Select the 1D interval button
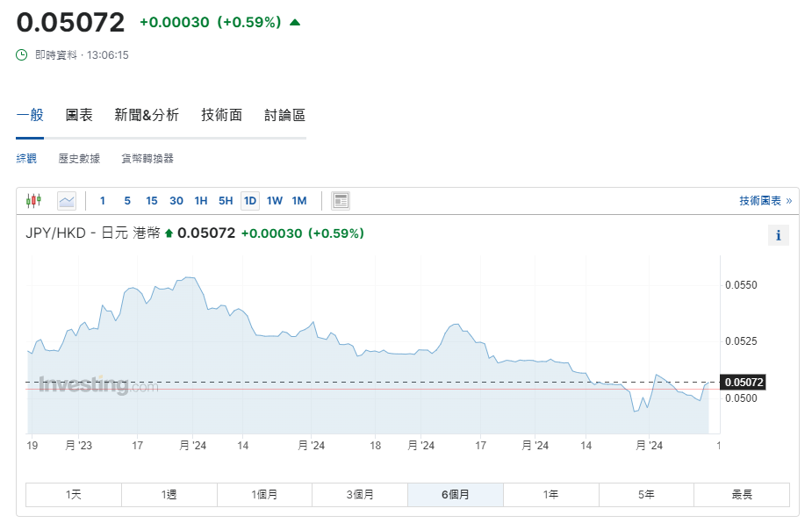The width and height of the screenshot is (812, 530). point(250,201)
